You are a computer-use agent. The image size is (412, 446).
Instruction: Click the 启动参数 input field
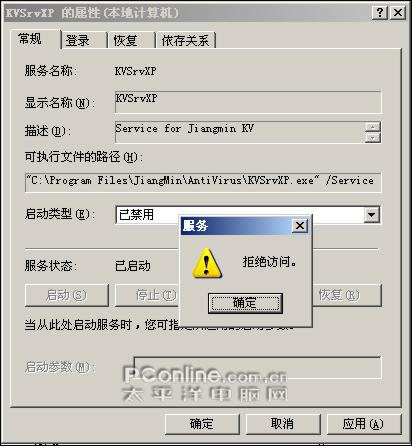point(257,368)
